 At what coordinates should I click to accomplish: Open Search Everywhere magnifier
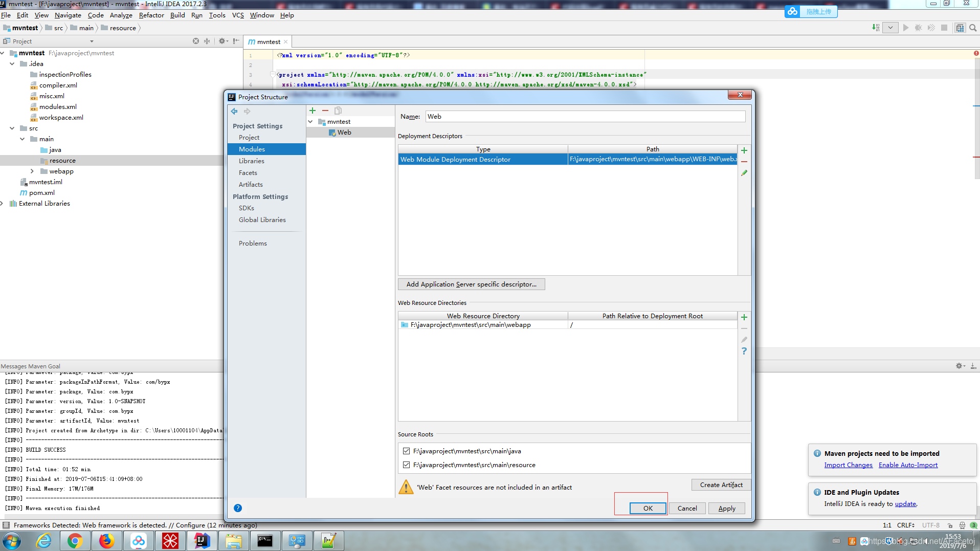click(973, 28)
